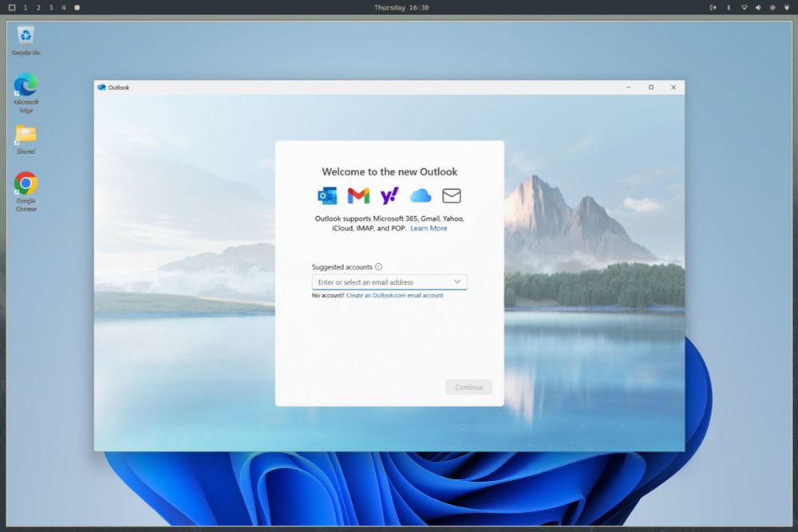
Task: Click the iCloud service icon
Action: click(x=421, y=195)
